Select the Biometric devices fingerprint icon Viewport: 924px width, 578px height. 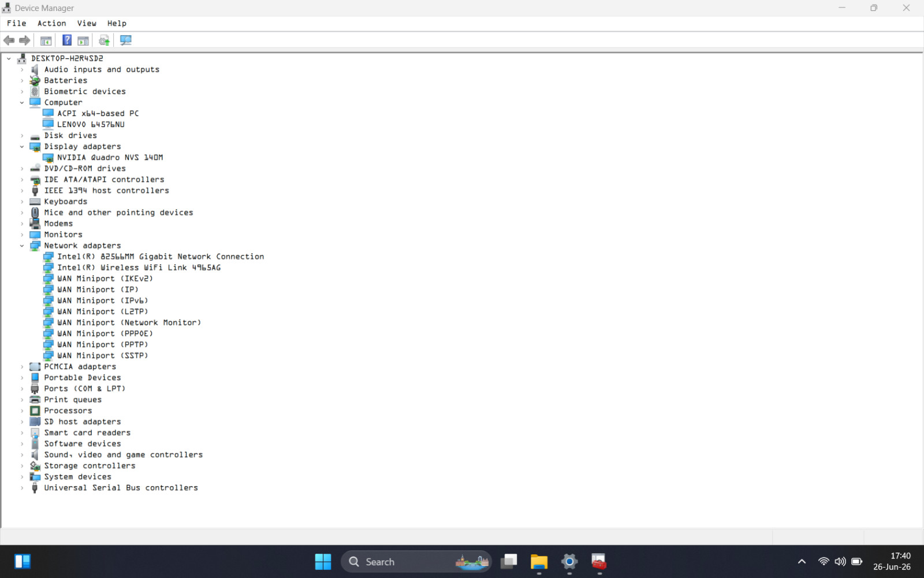(35, 91)
